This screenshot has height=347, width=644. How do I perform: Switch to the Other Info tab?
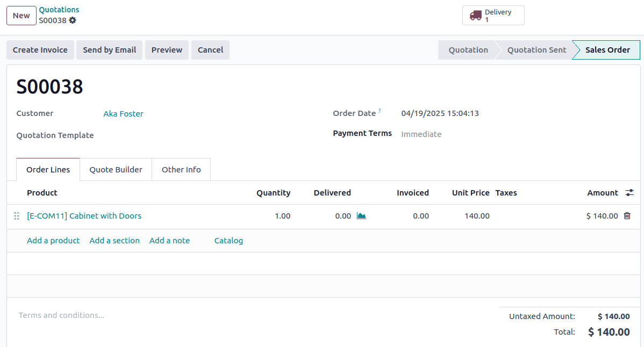181,169
